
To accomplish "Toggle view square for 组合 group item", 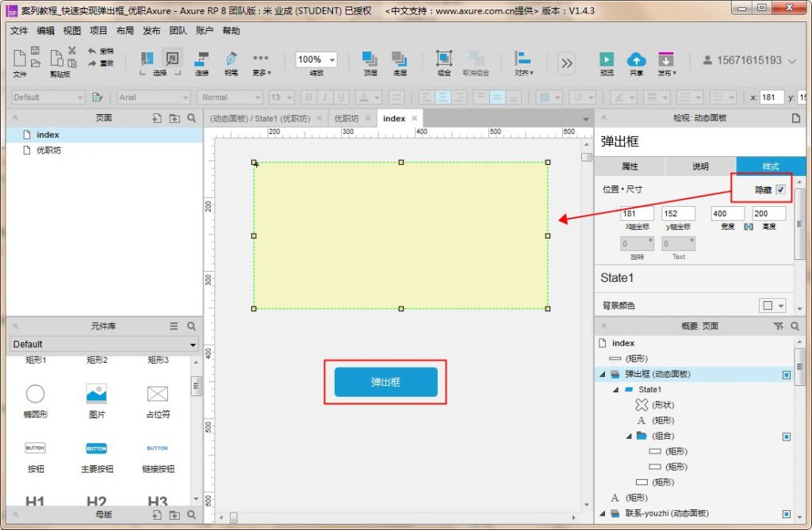I will (786, 437).
